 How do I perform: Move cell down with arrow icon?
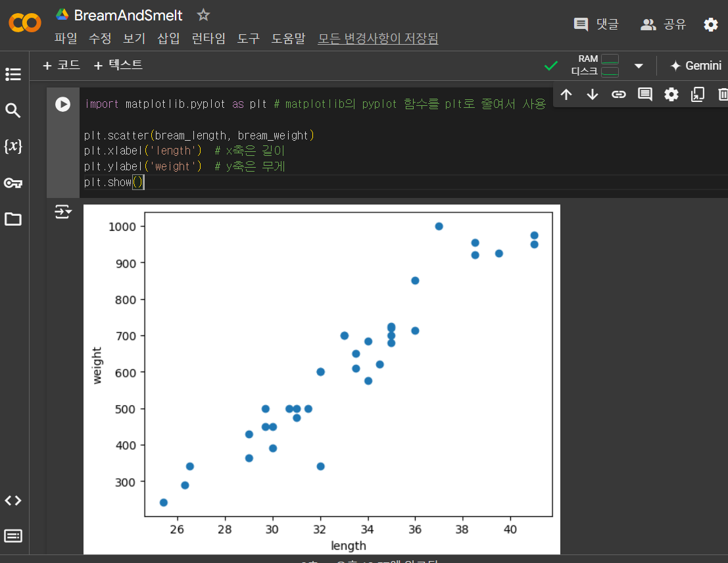[x=593, y=95]
